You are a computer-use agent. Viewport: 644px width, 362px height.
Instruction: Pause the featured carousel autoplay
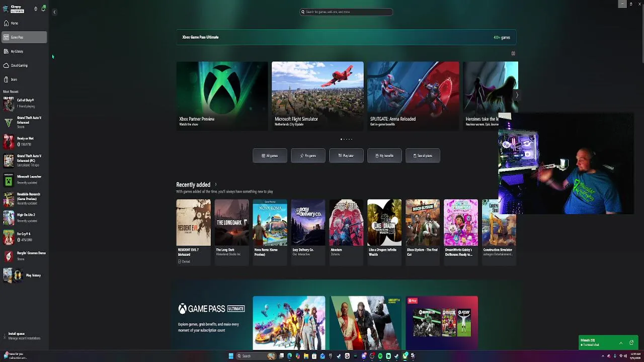(x=513, y=53)
